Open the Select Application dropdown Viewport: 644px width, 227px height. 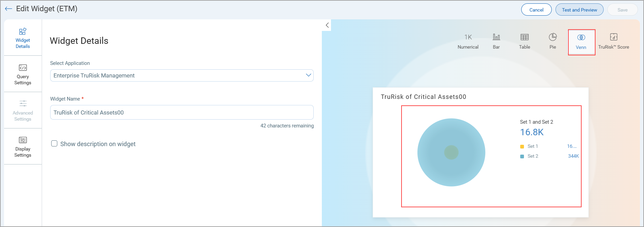click(x=182, y=75)
